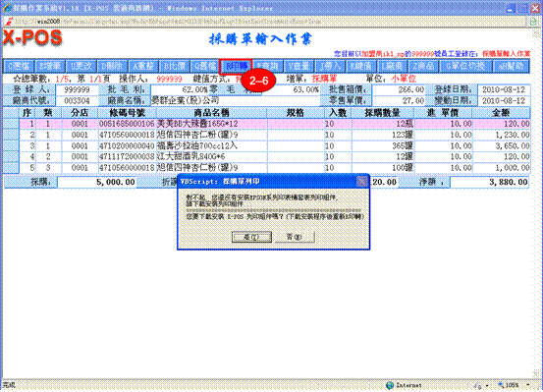Click the 否(N) button in the dialog

295,237
